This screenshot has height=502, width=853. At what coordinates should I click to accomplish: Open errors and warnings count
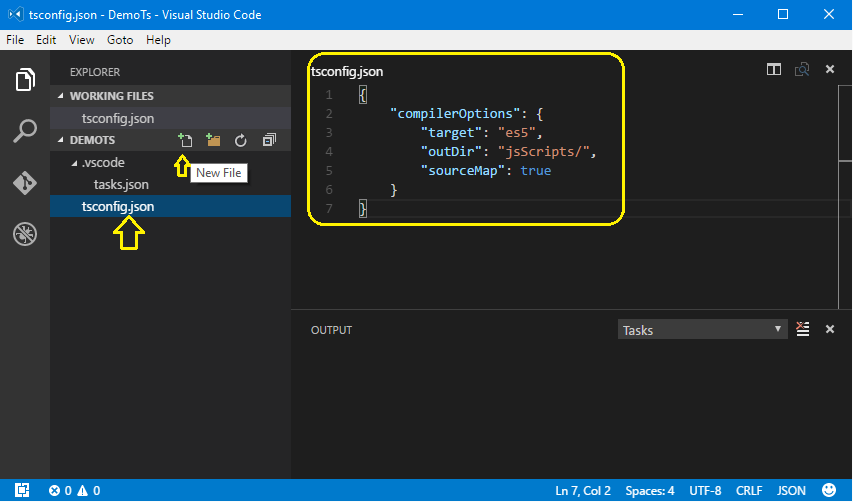[74, 491]
